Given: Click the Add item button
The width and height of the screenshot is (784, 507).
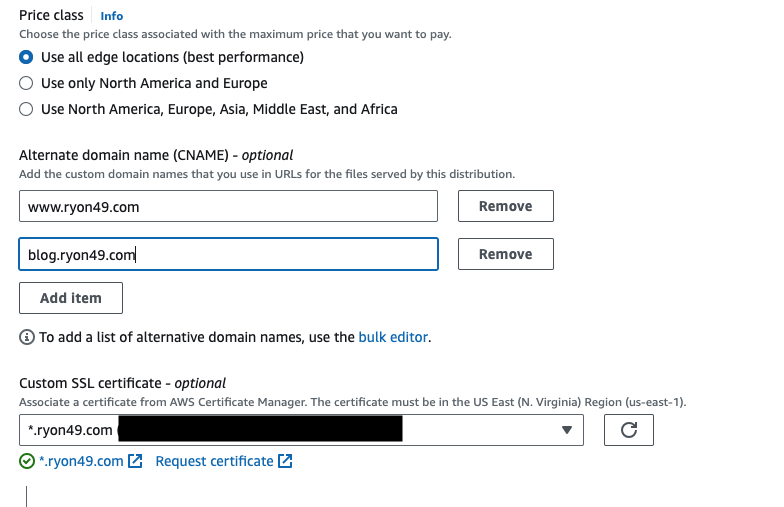Looking at the screenshot, I should pos(71,298).
